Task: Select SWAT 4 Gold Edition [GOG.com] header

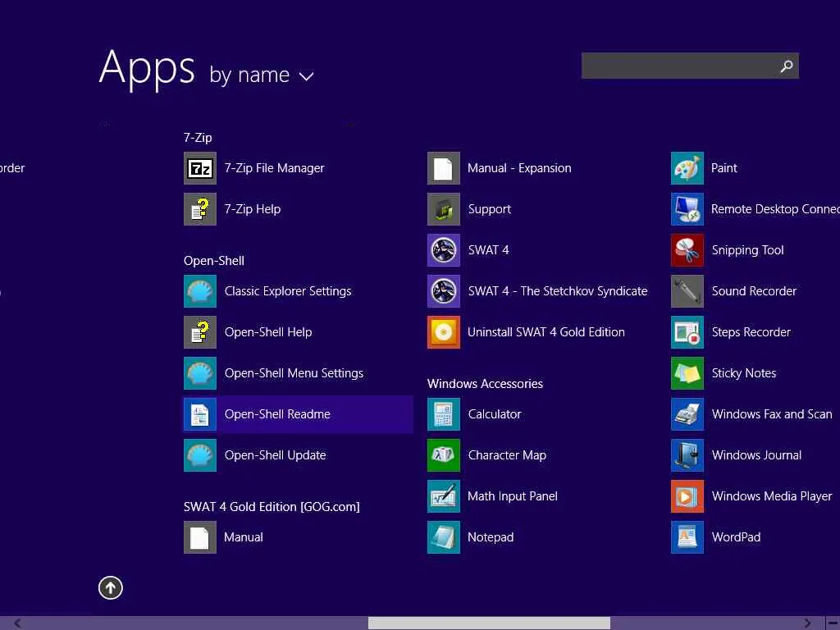Action: tap(272, 507)
